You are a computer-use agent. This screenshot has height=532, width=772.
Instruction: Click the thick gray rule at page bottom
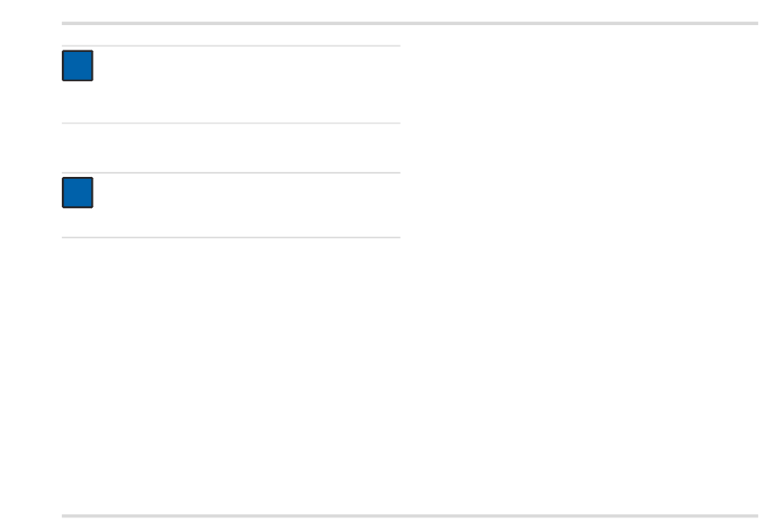coord(410,516)
